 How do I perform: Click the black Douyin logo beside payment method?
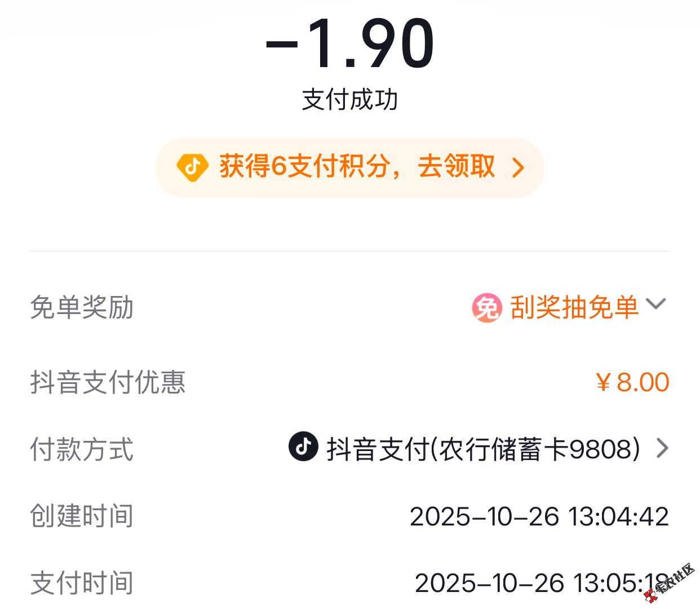[303, 447]
